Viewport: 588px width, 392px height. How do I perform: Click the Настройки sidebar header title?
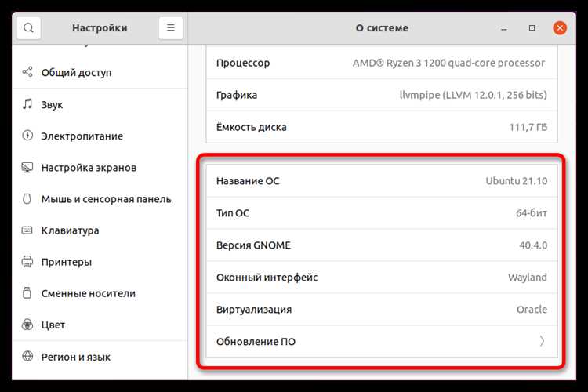(100, 27)
